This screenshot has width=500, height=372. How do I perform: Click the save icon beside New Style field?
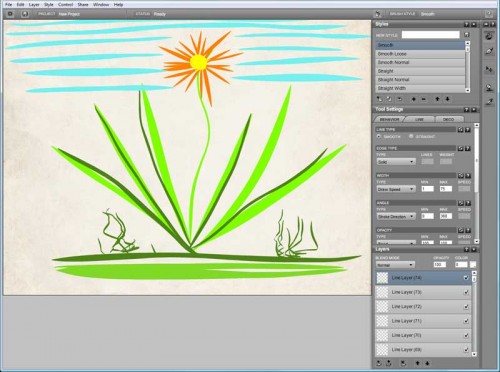(467, 35)
